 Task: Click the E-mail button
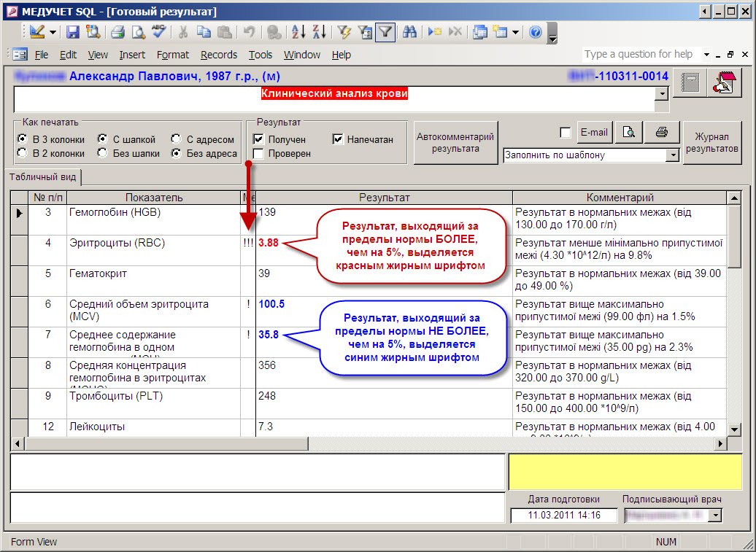coord(595,132)
